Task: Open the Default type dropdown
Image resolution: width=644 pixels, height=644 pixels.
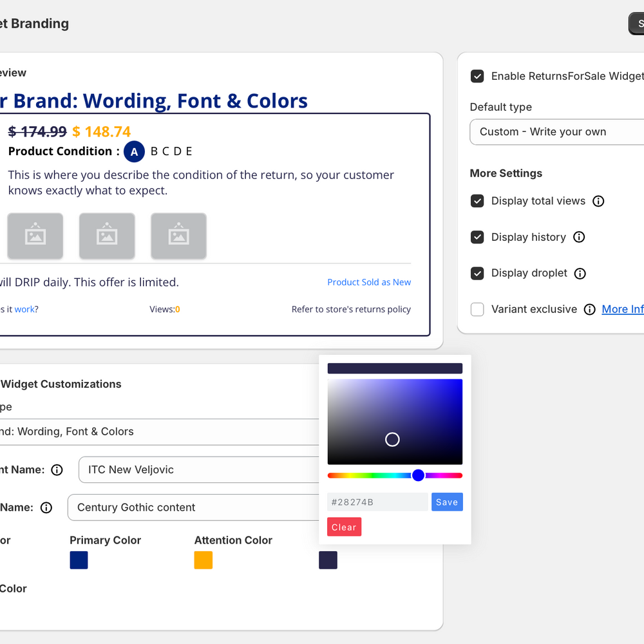Action: (x=557, y=132)
